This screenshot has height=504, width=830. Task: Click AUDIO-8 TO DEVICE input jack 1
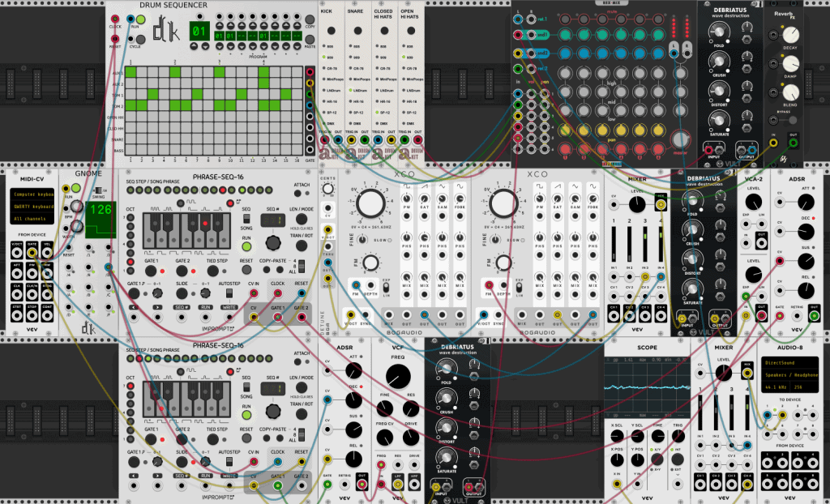coord(768,416)
